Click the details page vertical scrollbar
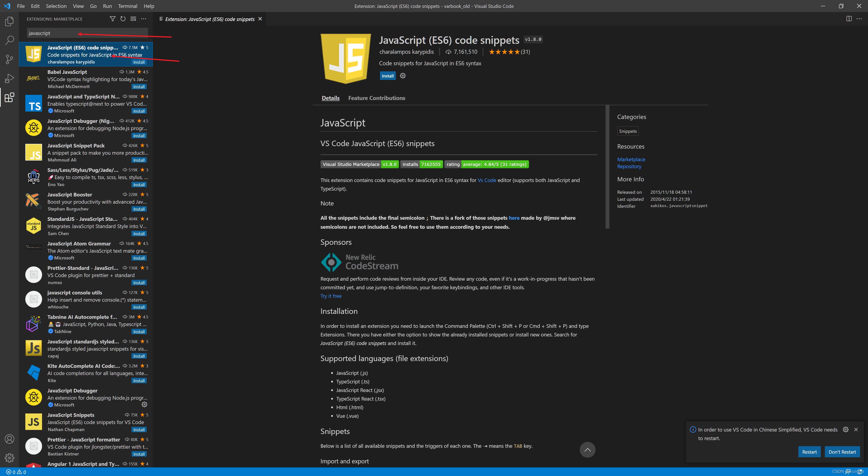868x476 pixels. point(607,167)
